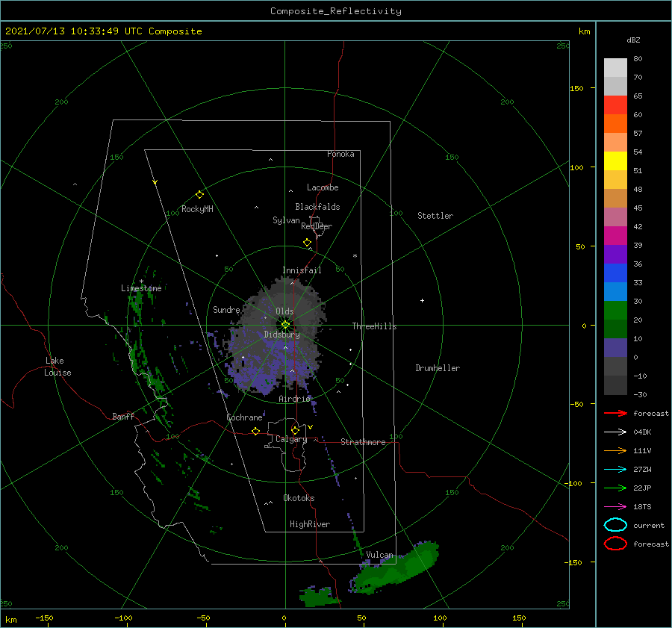672x628 pixels.
Task: Click the Stettler city label
Action: 435,216
